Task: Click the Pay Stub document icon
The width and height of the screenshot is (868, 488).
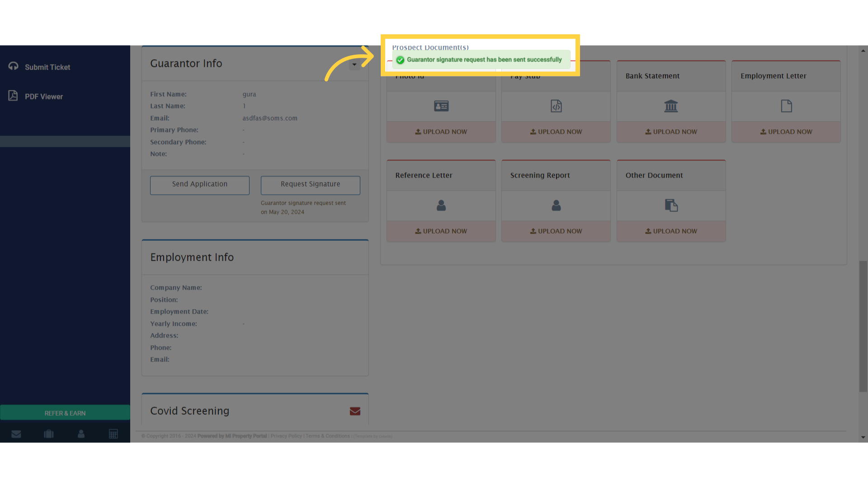Action: [556, 106]
